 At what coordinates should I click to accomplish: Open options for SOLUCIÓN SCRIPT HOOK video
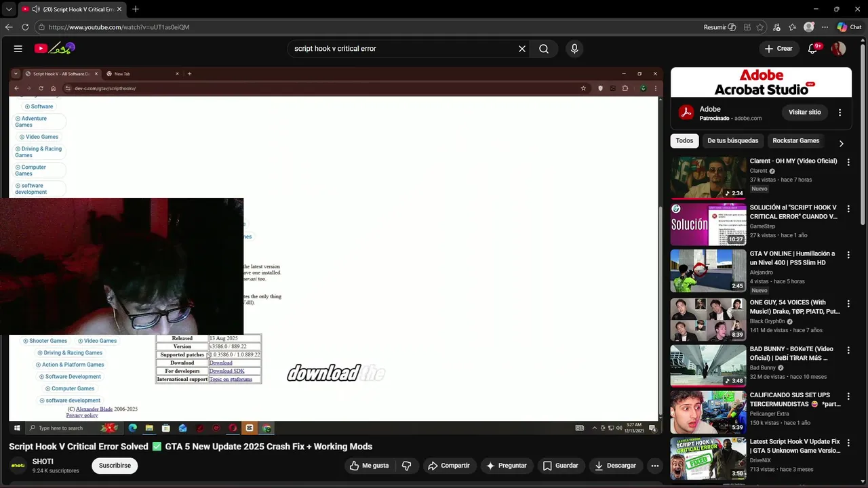point(848,209)
